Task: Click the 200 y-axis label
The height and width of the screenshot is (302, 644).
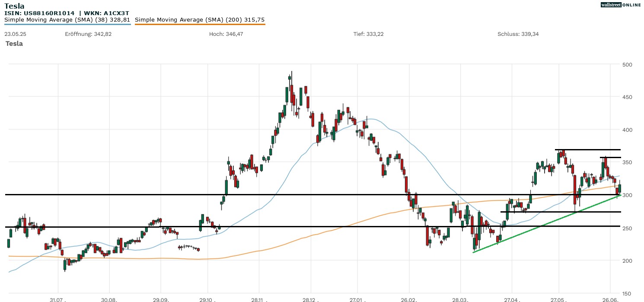Action: [x=627, y=261]
